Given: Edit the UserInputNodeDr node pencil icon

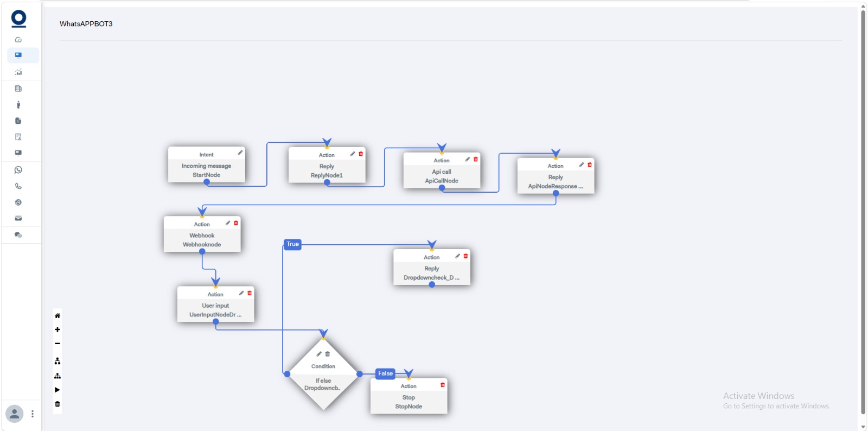Looking at the screenshot, I should click(241, 293).
